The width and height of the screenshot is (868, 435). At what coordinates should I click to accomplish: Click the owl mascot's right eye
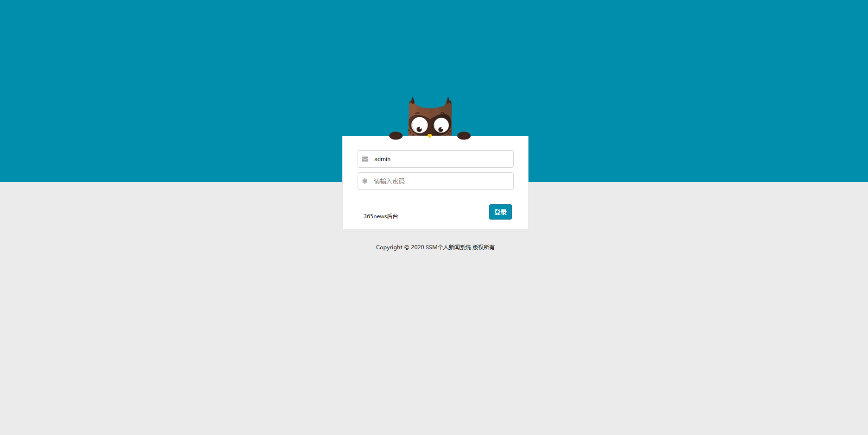pos(441,125)
